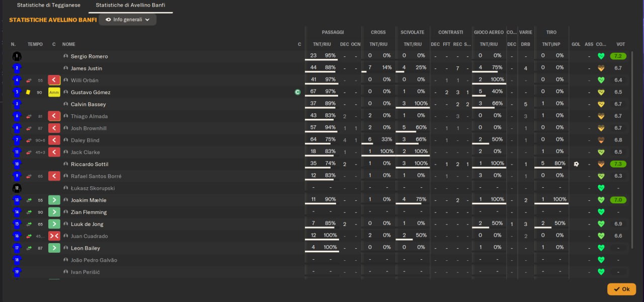The height and width of the screenshot is (302, 644).
Task: Sort by the ASS column header
Action: (x=589, y=44)
